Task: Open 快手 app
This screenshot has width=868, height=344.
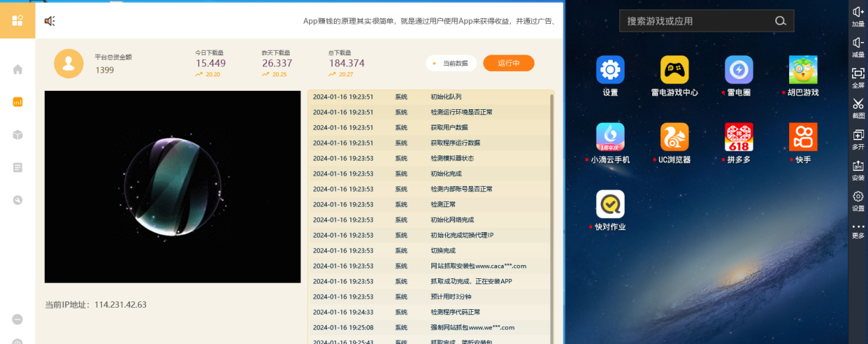Action: tap(803, 143)
